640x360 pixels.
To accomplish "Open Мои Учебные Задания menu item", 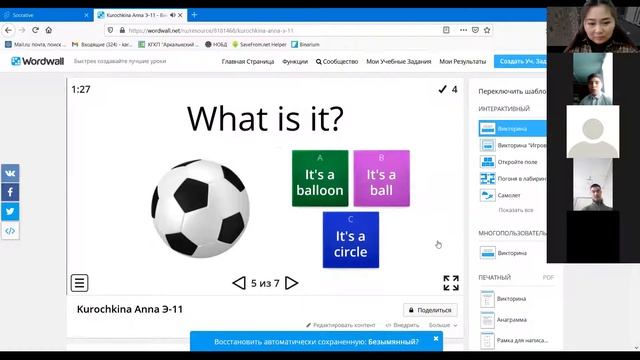I will [399, 62].
